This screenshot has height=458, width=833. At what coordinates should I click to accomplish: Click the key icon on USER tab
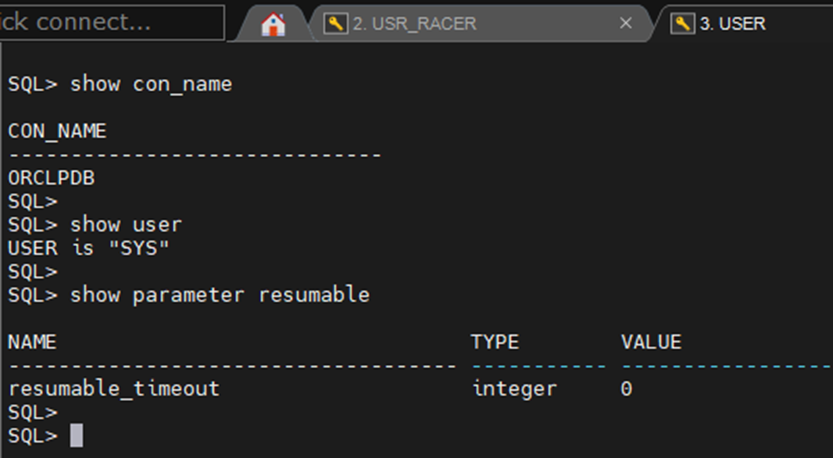click(x=682, y=24)
